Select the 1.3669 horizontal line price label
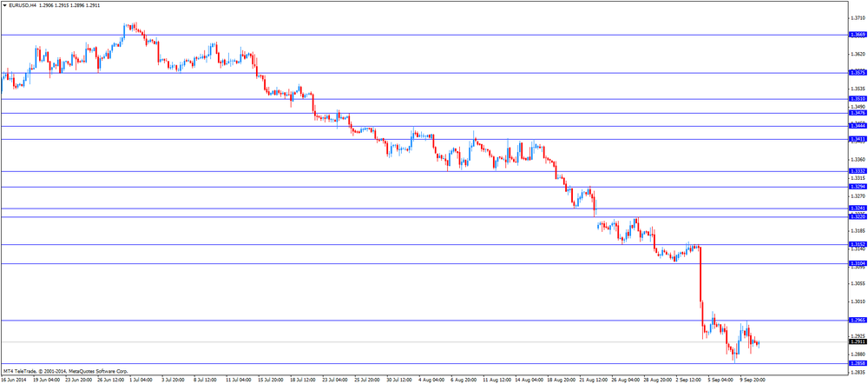Screen dimensions: 868x384 pos(857,35)
